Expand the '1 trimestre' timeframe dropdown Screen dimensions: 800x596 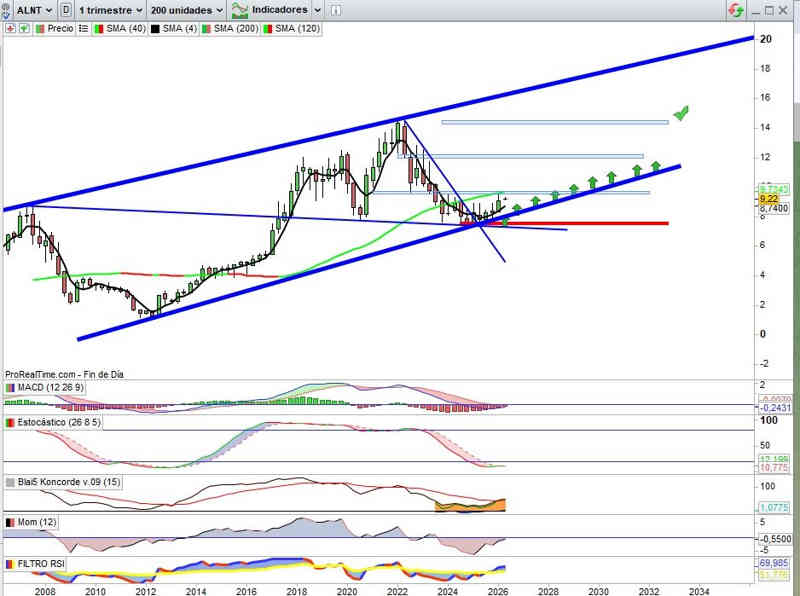112,9
